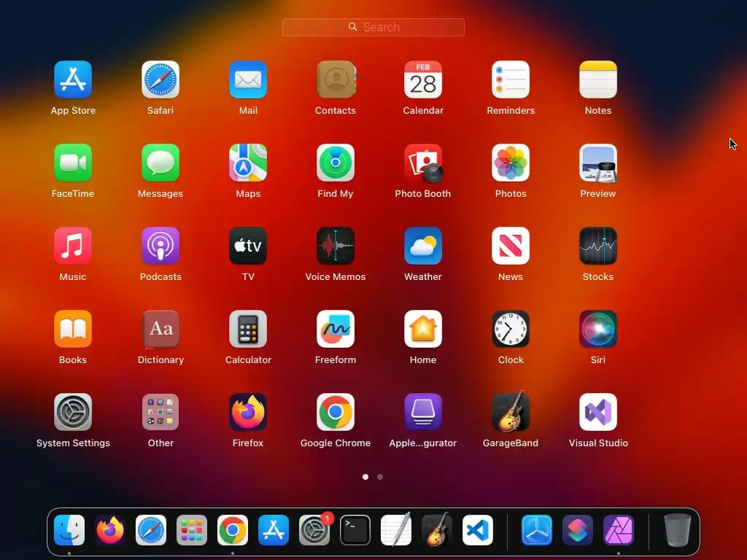Launch Firefox from Launchpad grid
The width and height of the screenshot is (747, 560).
click(248, 412)
